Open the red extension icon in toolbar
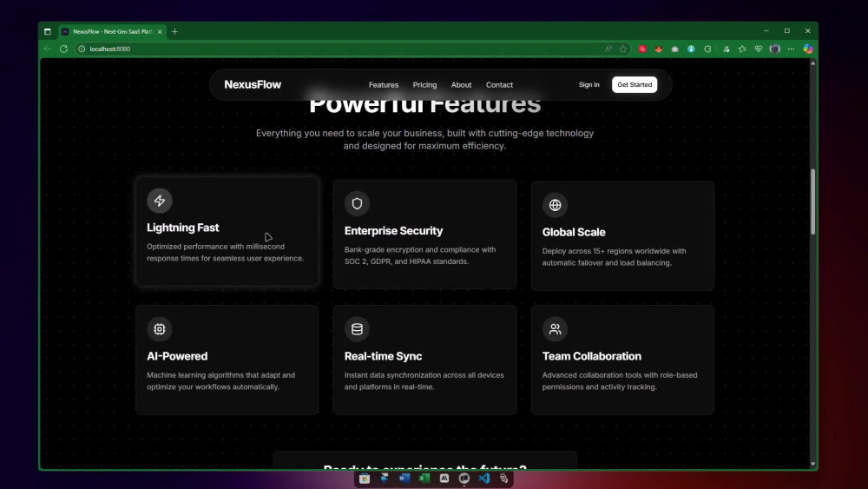The image size is (868, 489). [642, 49]
